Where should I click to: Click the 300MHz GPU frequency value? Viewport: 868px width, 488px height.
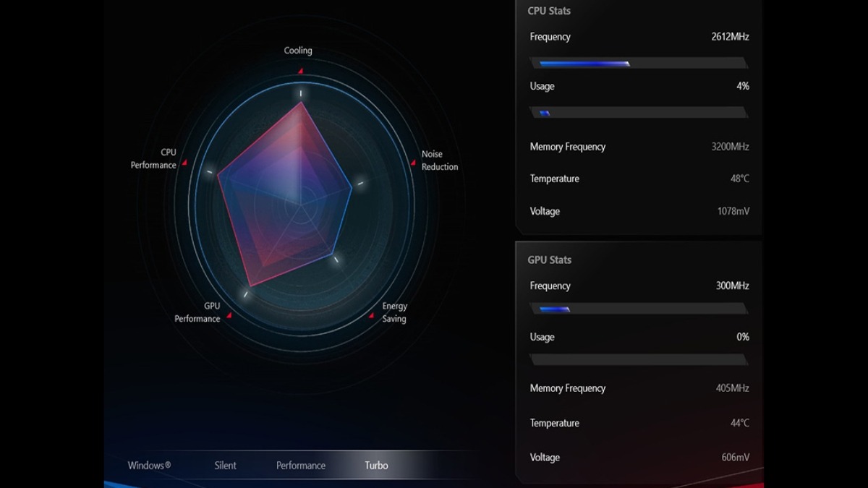click(732, 286)
